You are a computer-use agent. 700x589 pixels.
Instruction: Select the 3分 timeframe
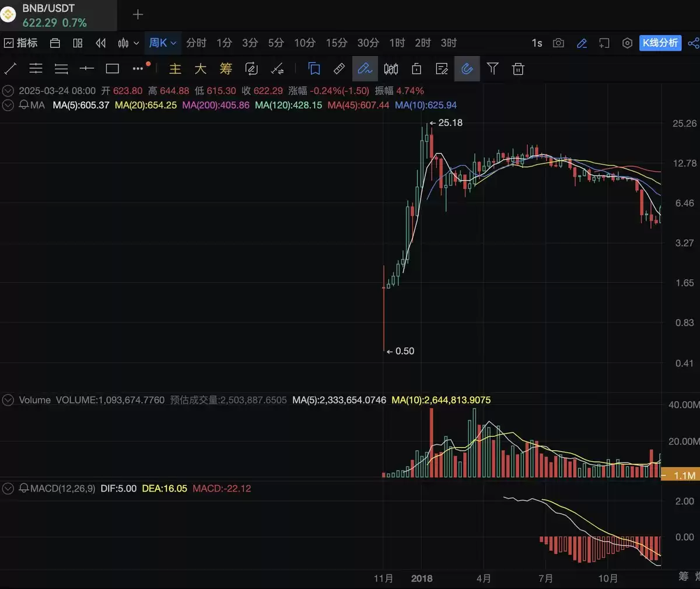coord(250,43)
